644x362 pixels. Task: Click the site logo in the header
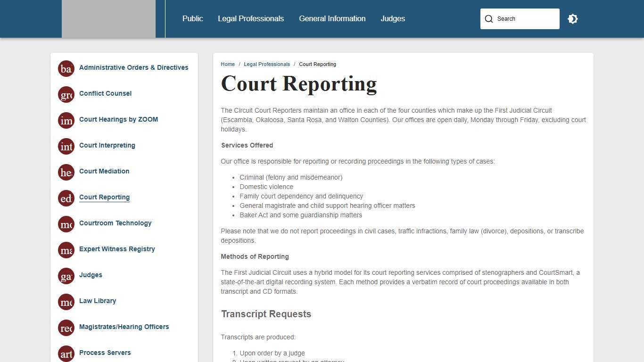pos(108,19)
